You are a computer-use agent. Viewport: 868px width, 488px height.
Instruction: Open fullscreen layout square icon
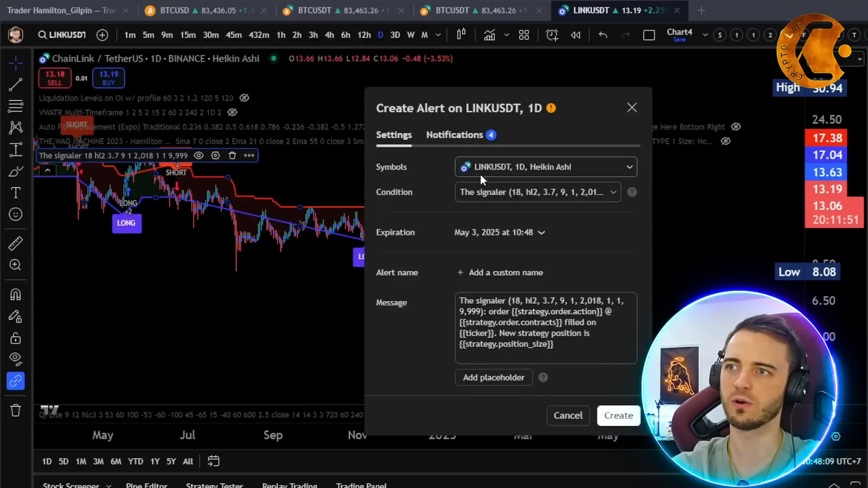pos(649,35)
